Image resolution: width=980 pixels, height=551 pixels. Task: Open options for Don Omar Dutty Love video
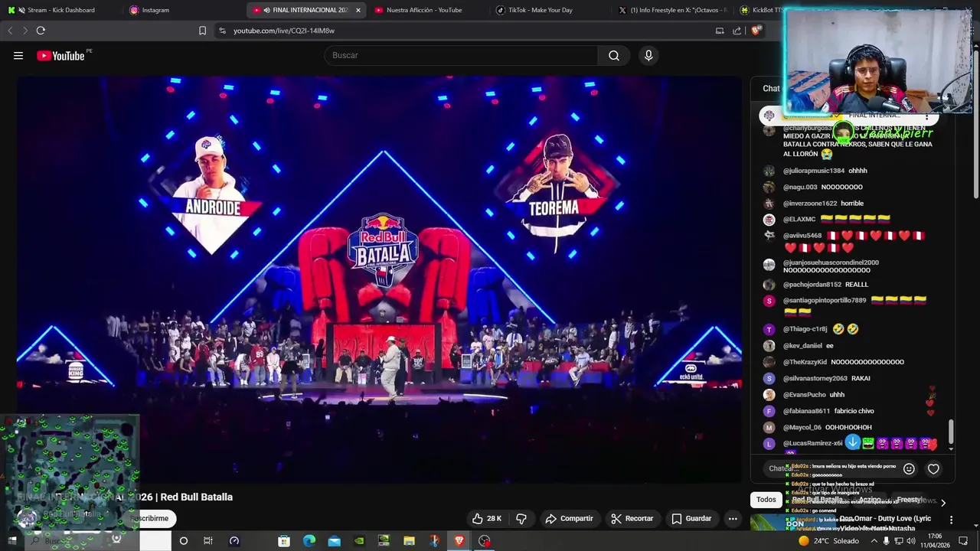coord(951,520)
